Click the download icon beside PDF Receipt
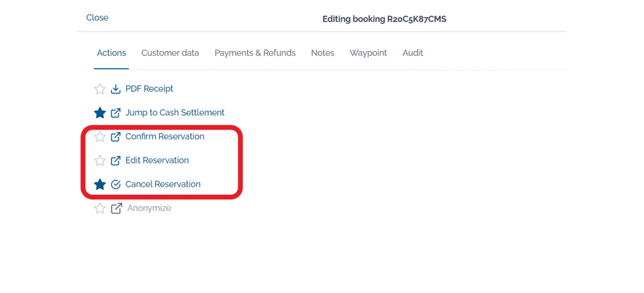 coord(116,89)
